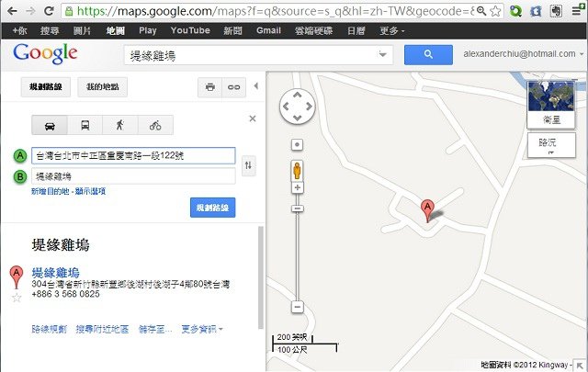Expand 更多 more menu in Google bar
Image resolution: width=588 pixels, height=372 pixels.
pyautogui.click(x=392, y=30)
